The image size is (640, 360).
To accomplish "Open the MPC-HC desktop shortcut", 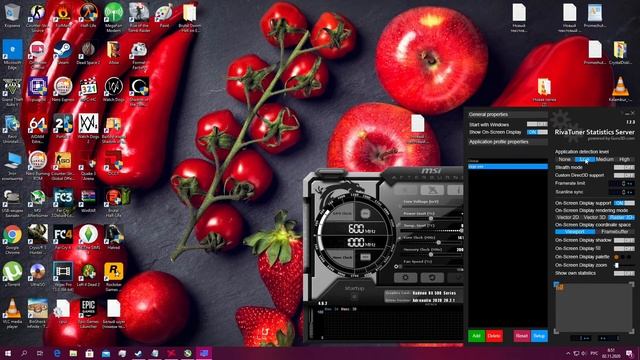I will (x=88, y=89).
